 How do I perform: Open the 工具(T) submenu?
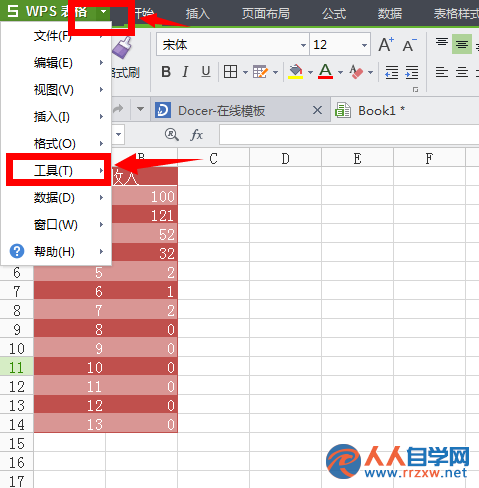[56, 171]
